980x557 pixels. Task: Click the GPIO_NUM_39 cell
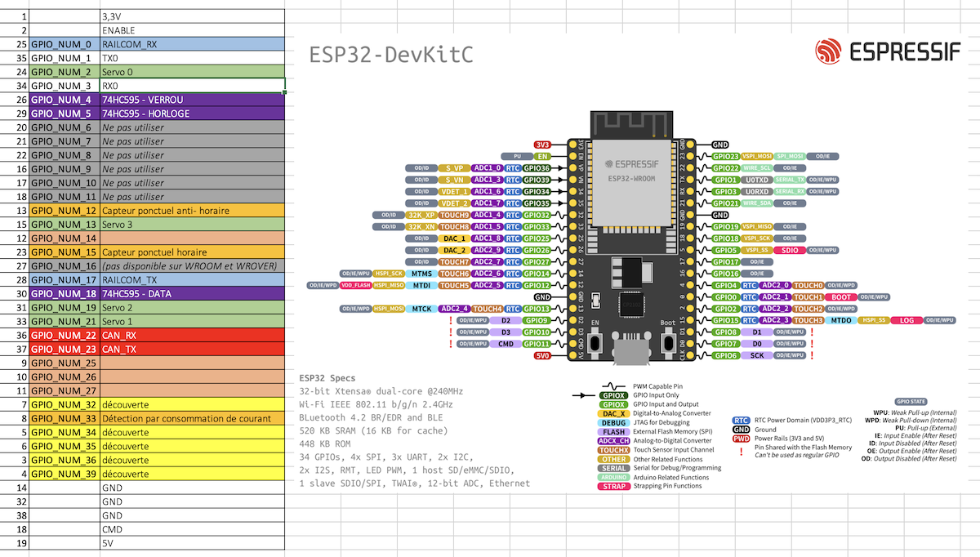(x=65, y=475)
